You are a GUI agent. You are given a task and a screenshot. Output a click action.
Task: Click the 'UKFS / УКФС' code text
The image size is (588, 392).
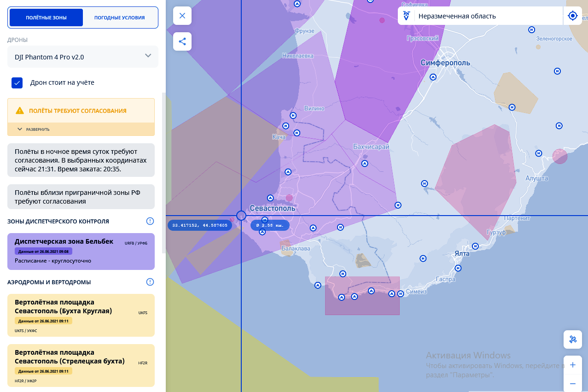pos(26,331)
